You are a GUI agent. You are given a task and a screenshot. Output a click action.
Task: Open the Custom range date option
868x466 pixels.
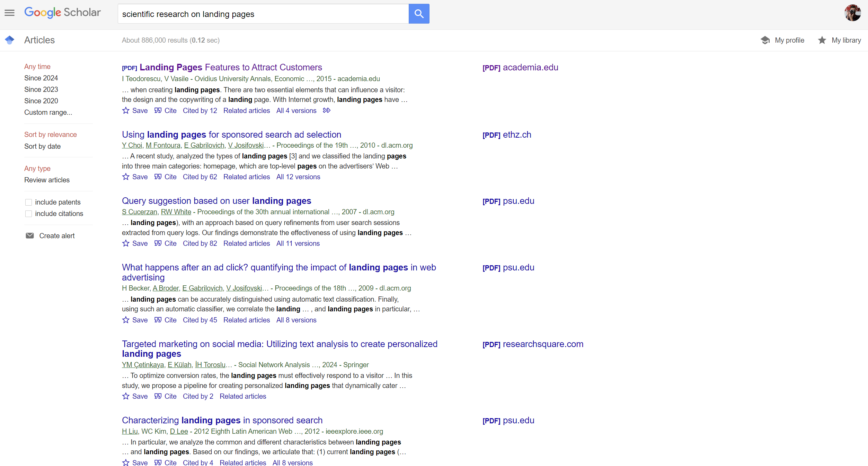(x=48, y=112)
